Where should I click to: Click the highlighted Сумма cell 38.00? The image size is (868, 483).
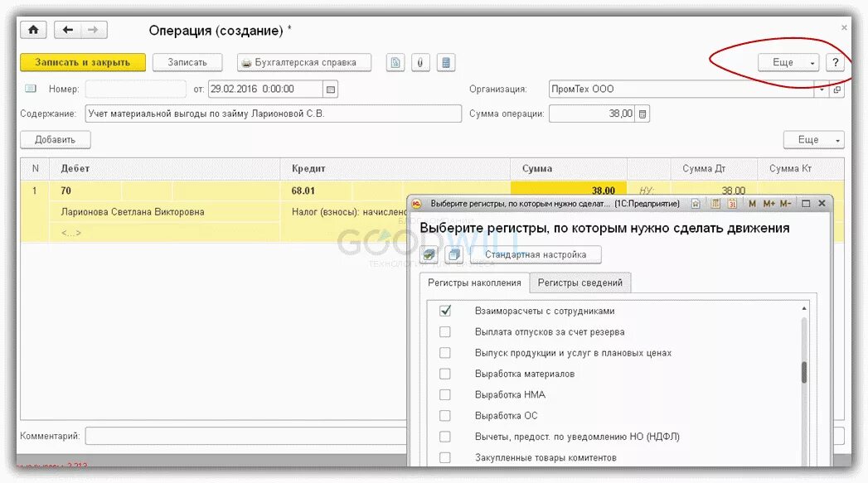click(x=569, y=191)
